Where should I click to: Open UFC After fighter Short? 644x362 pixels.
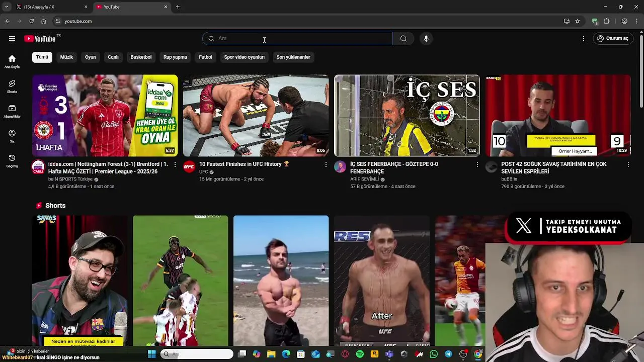click(382, 281)
